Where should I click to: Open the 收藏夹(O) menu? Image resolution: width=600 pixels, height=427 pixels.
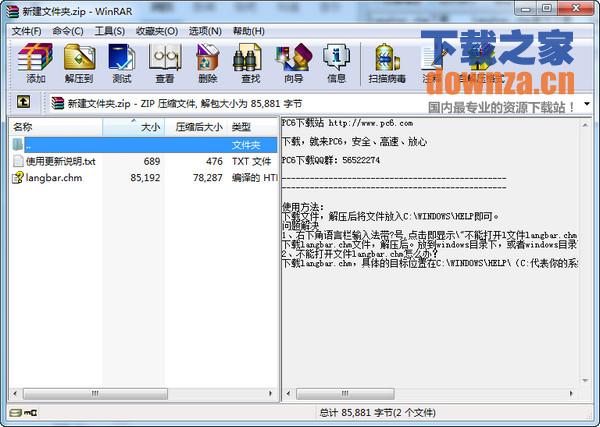tap(157, 31)
